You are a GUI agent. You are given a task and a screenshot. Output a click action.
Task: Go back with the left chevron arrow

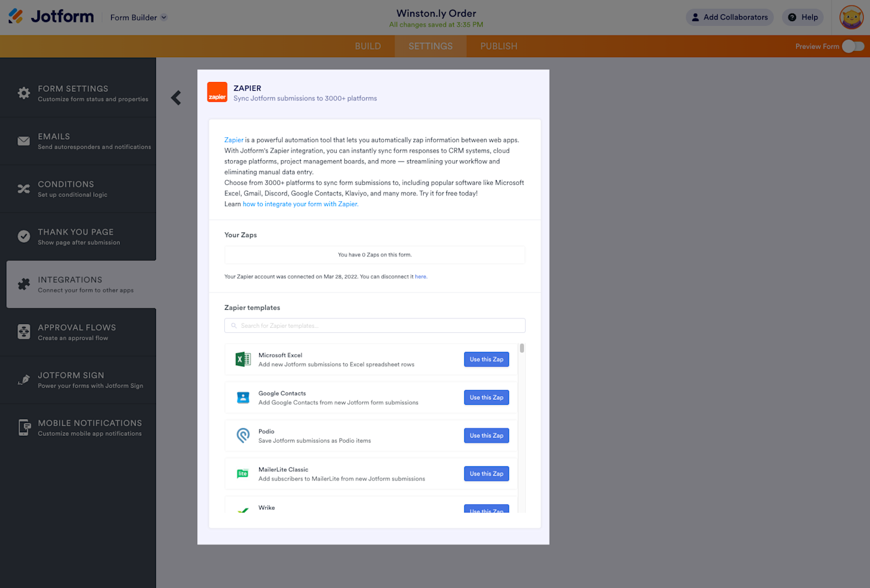tap(176, 97)
